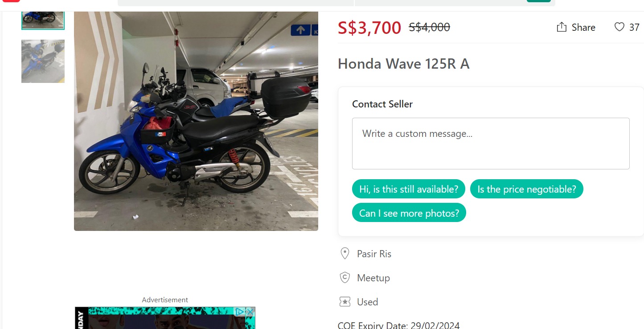Click the Pasir Ris location text

click(374, 254)
